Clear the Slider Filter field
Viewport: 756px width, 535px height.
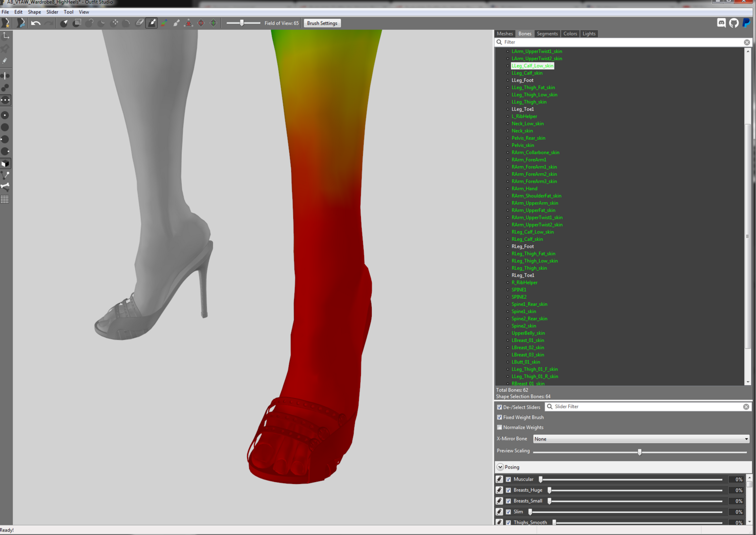tap(746, 407)
